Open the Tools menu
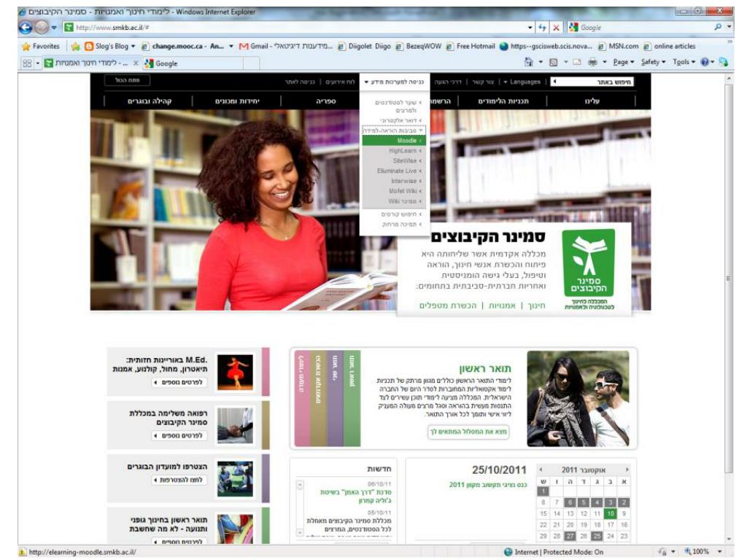Viewport: 747px width, 560px height. pyautogui.click(x=683, y=62)
